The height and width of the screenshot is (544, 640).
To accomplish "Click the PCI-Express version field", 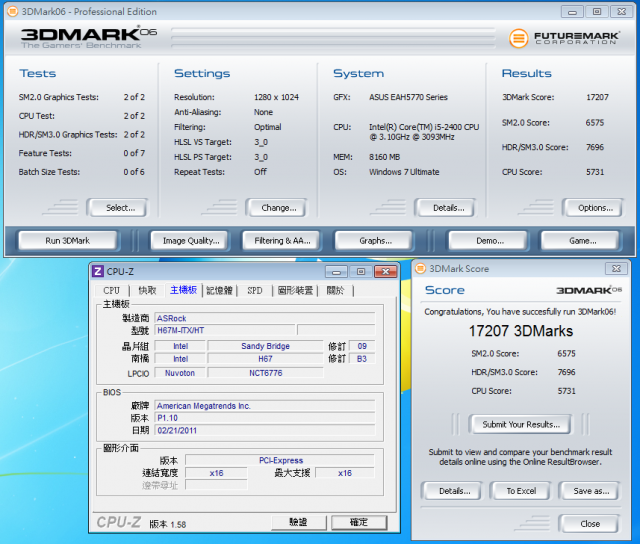I will (x=280, y=460).
